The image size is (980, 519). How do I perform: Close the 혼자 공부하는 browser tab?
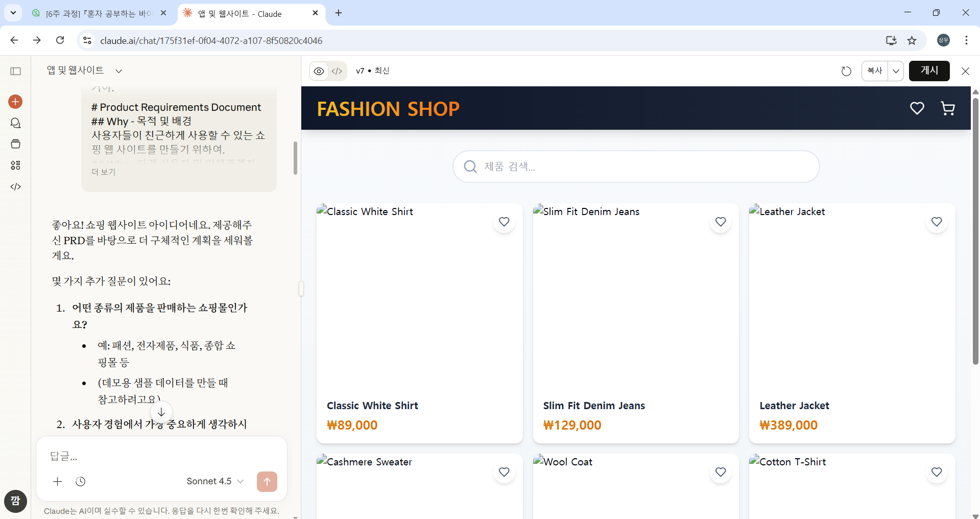pos(163,13)
